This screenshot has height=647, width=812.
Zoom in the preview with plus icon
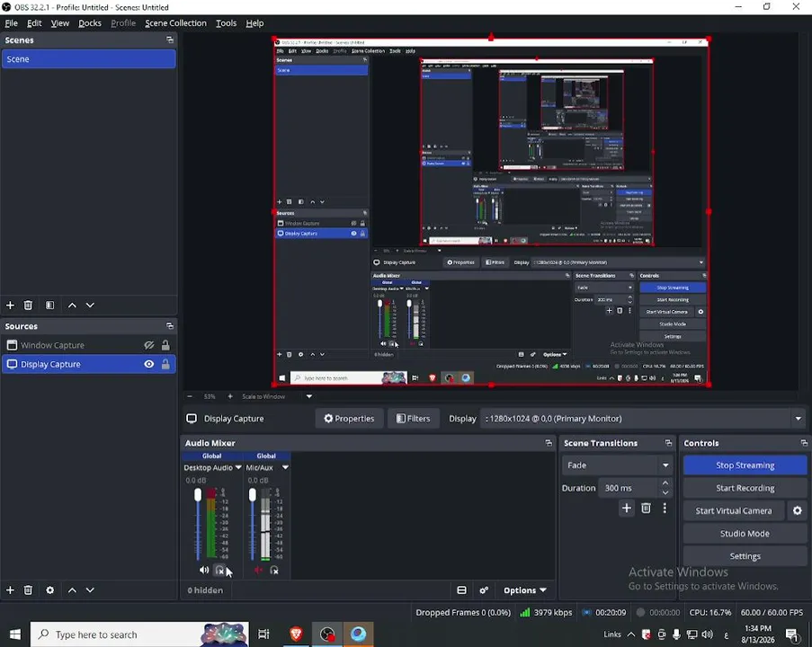[230, 396]
